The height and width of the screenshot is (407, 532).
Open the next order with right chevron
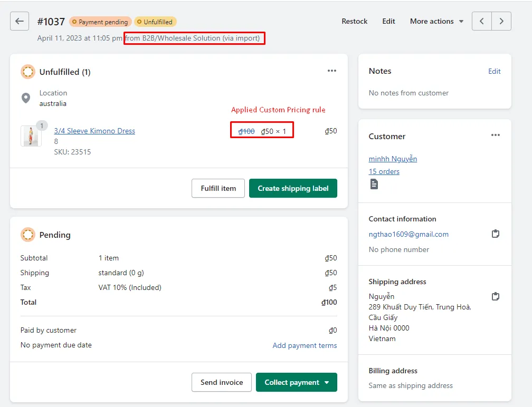pos(501,21)
